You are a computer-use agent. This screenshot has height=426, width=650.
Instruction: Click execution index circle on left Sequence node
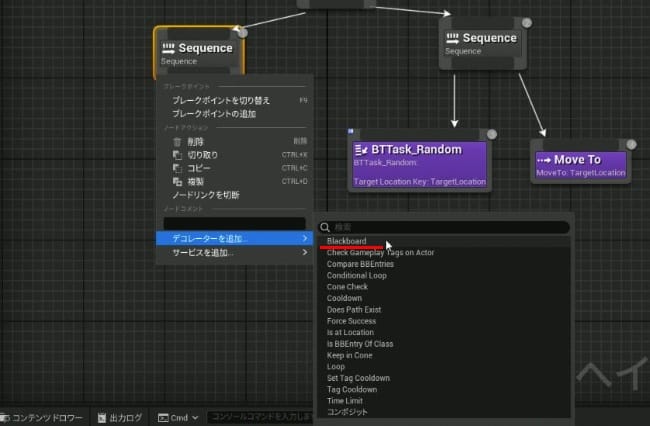[243, 33]
